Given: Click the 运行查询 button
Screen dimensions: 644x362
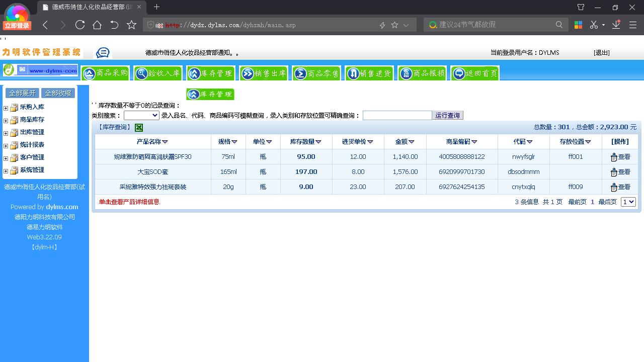Looking at the screenshot, I should tap(447, 115).
